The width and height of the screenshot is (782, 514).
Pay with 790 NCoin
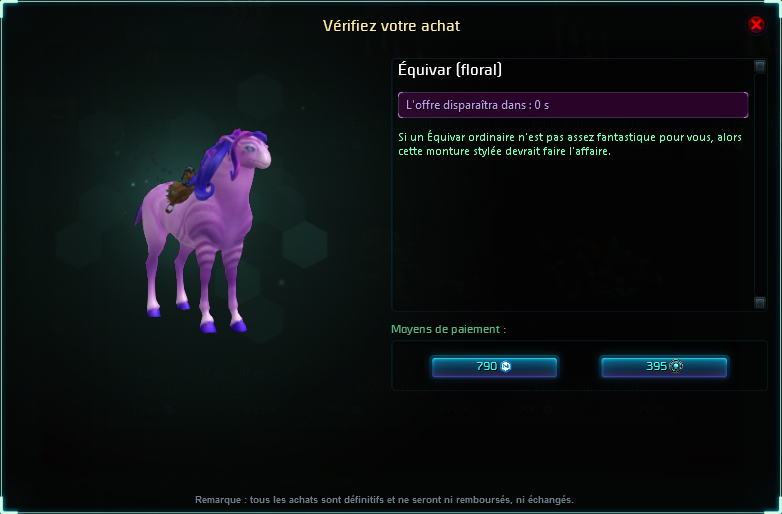pyautogui.click(x=494, y=366)
